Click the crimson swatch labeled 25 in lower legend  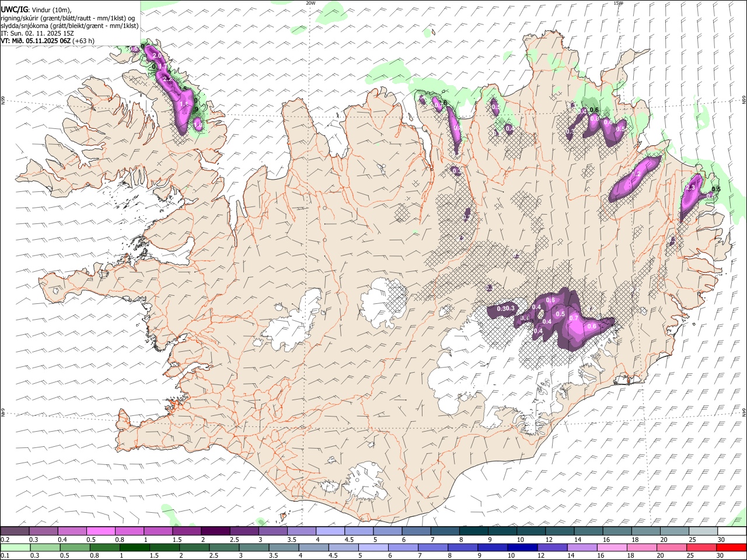click(x=701, y=547)
